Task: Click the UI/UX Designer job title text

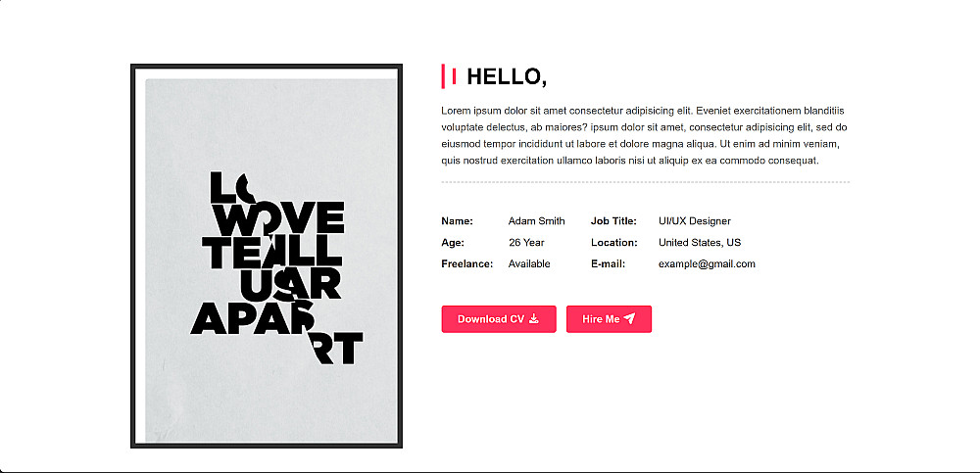Action: point(695,221)
